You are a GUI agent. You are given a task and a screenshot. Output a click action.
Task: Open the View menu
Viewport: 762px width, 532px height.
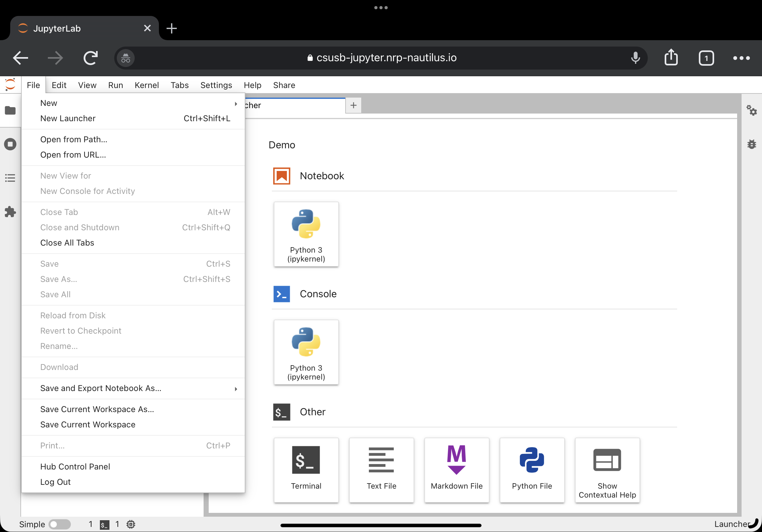tap(87, 85)
